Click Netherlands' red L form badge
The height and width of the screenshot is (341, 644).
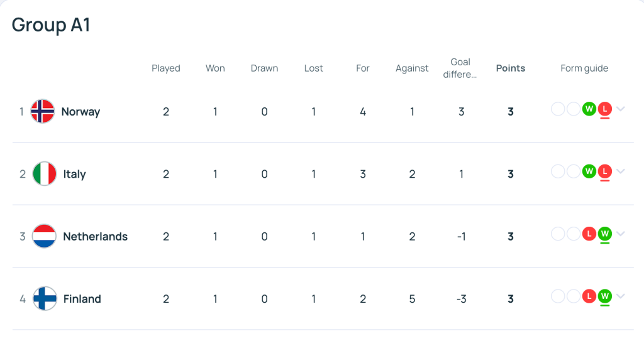pyautogui.click(x=589, y=234)
